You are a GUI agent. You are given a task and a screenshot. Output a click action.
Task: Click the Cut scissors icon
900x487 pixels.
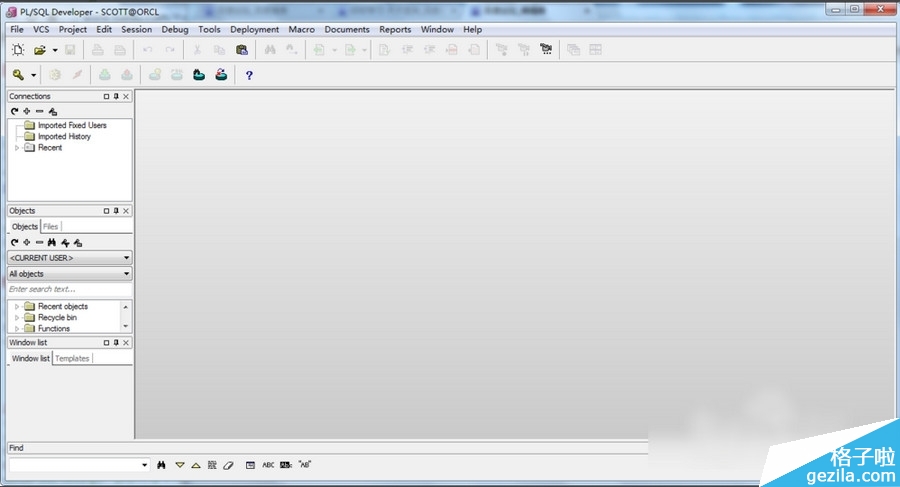(x=197, y=50)
